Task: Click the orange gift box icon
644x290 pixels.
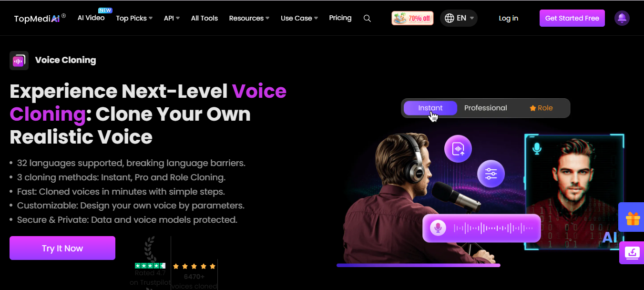Action: click(x=633, y=219)
